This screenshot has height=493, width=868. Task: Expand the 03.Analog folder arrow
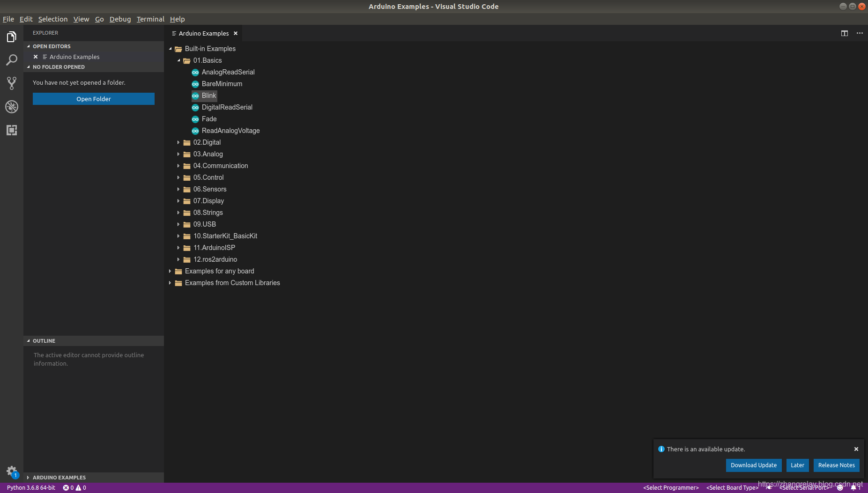tap(178, 154)
